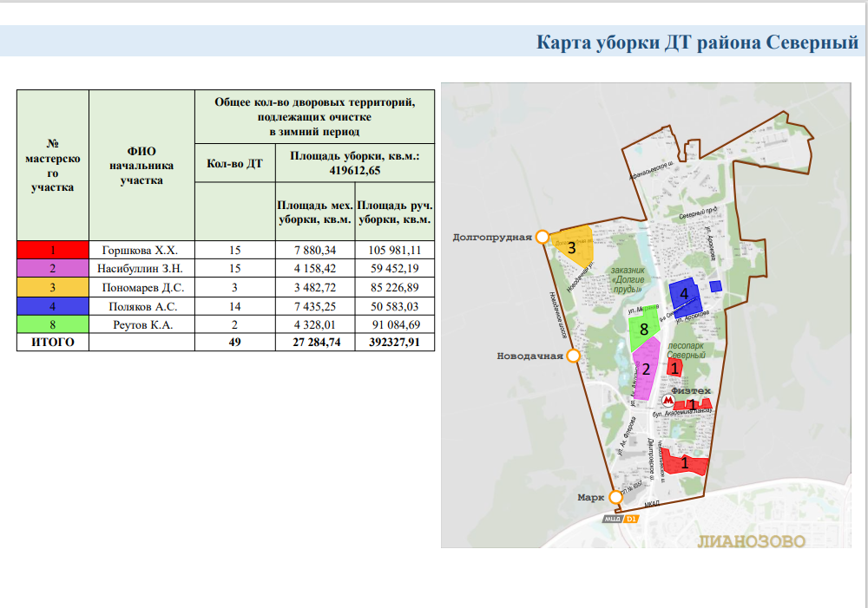Click the count '2' in Реутов row

click(234, 324)
